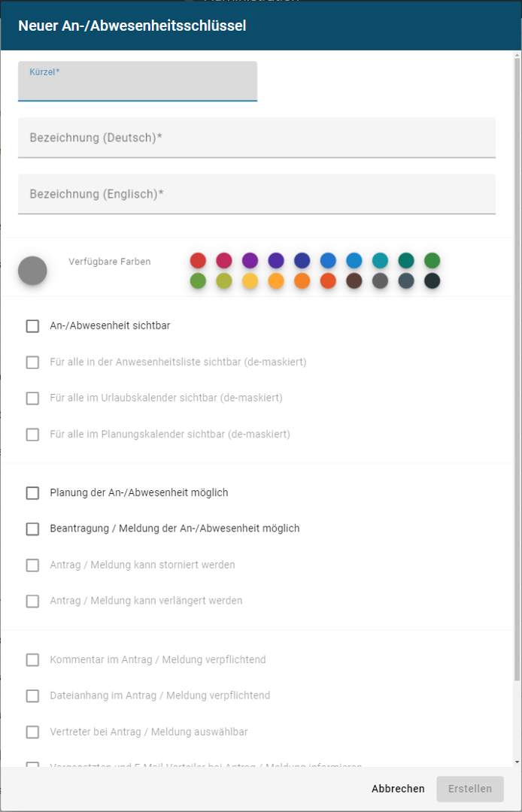Check Dateianhang im Antrag / Meldung verpflichtend

[x=32, y=696]
